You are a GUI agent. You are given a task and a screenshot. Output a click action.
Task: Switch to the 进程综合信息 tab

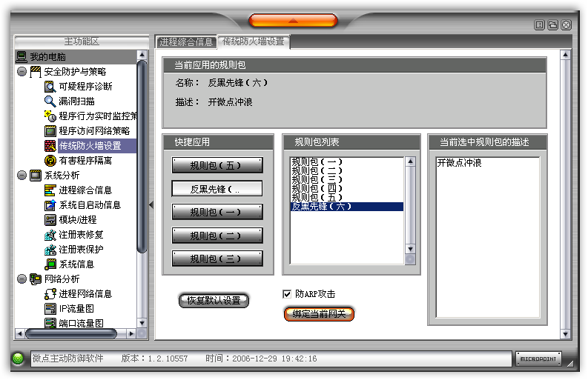pos(186,41)
